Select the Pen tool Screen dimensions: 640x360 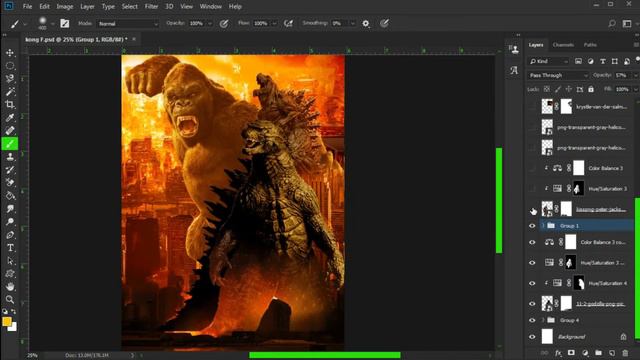pos(10,235)
